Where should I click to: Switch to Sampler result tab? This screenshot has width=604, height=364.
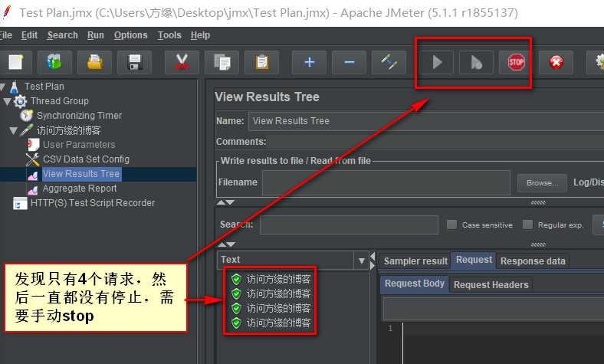point(415,261)
